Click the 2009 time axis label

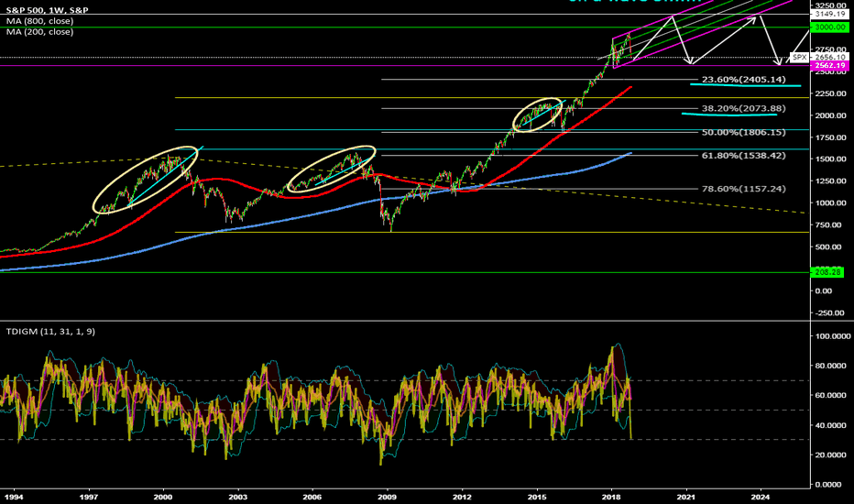[x=388, y=497]
